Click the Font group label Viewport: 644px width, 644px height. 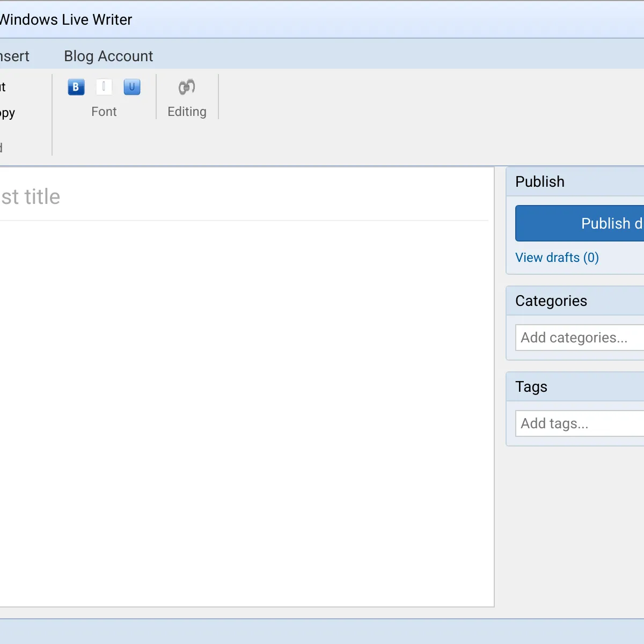coord(104,112)
